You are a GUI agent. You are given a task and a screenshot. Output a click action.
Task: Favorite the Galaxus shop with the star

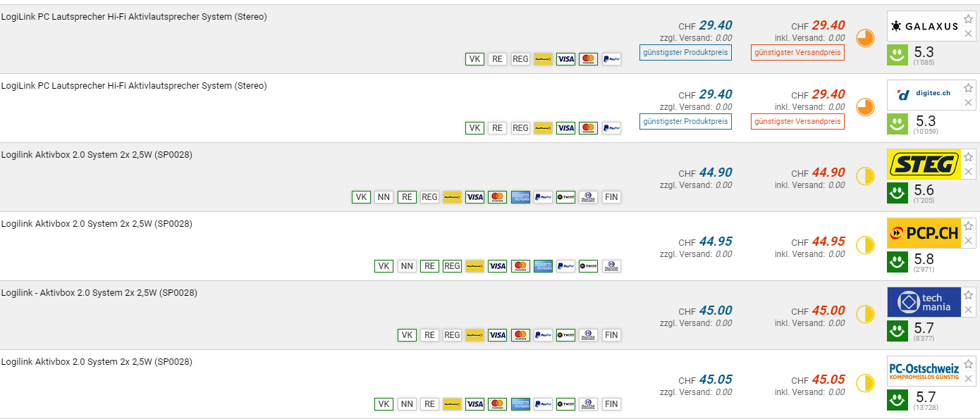pyautogui.click(x=969, y=19)
